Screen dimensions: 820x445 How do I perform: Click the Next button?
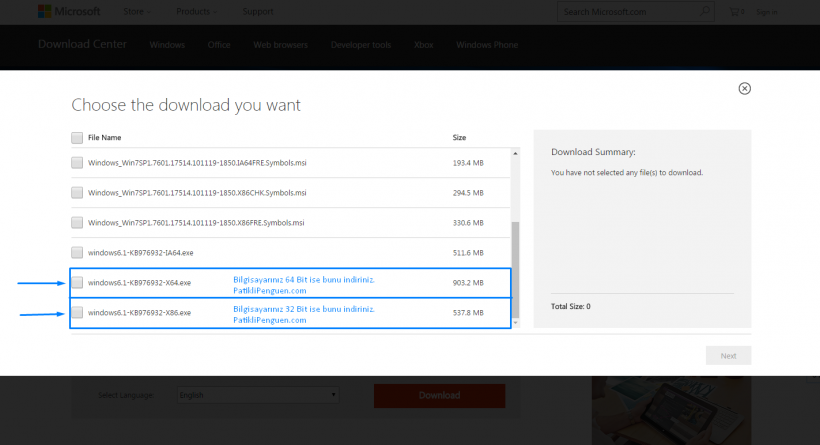click(x=728, y=356)
